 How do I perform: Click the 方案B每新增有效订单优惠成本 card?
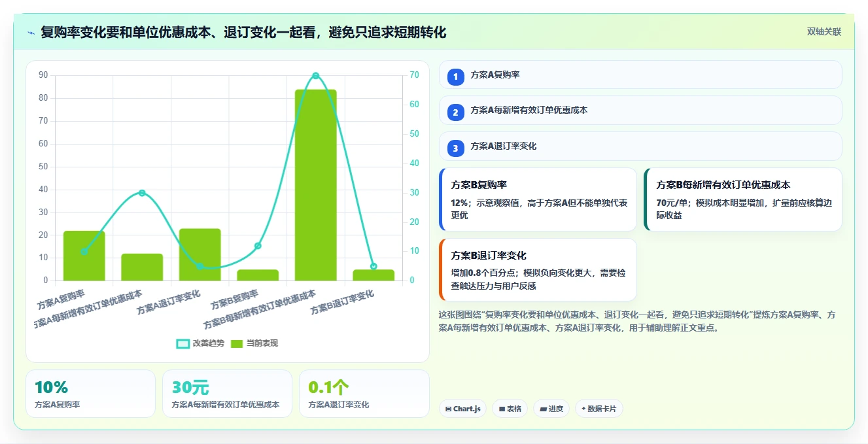tap(743, 199)
